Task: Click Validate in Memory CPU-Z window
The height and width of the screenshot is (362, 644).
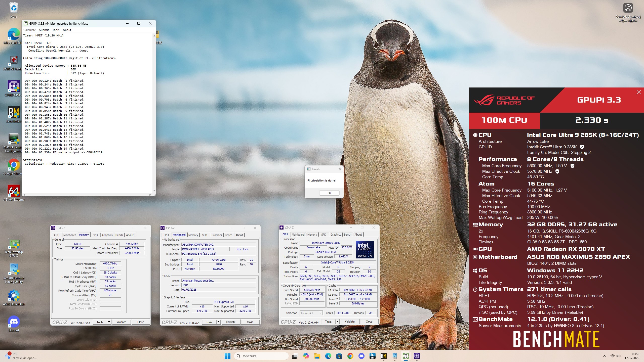Action: (x=121, y=322)
